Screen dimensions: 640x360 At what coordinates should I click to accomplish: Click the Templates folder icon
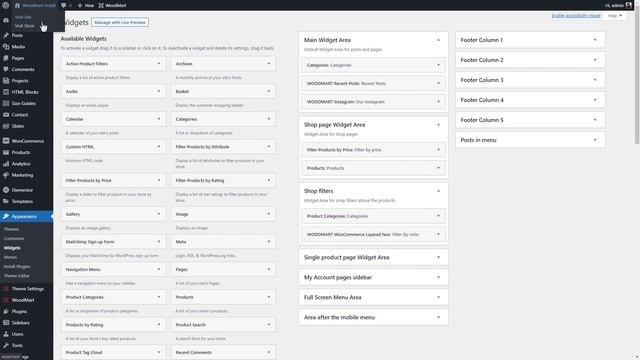point(6,201)
